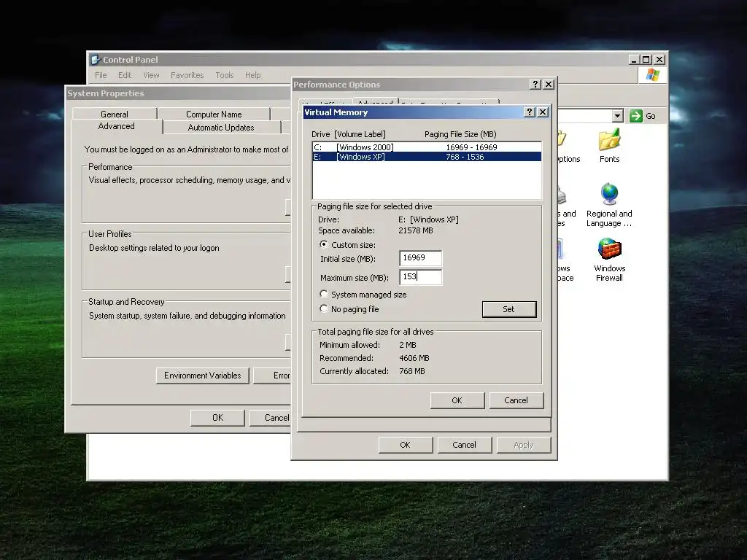Click OK in the Virtual Memory dialog
The width and height of the screenshot is (747, 560).
(457, 400)
